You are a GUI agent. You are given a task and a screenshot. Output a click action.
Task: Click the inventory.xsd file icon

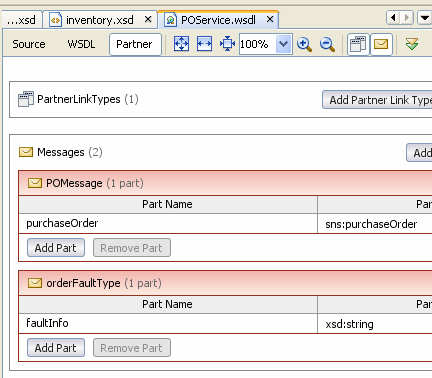coord(55,20)
